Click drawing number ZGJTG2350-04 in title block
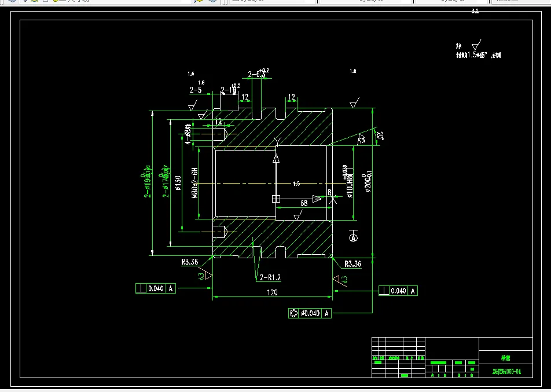The width and height of the screenshot is (551, 392). pos(506,371)
